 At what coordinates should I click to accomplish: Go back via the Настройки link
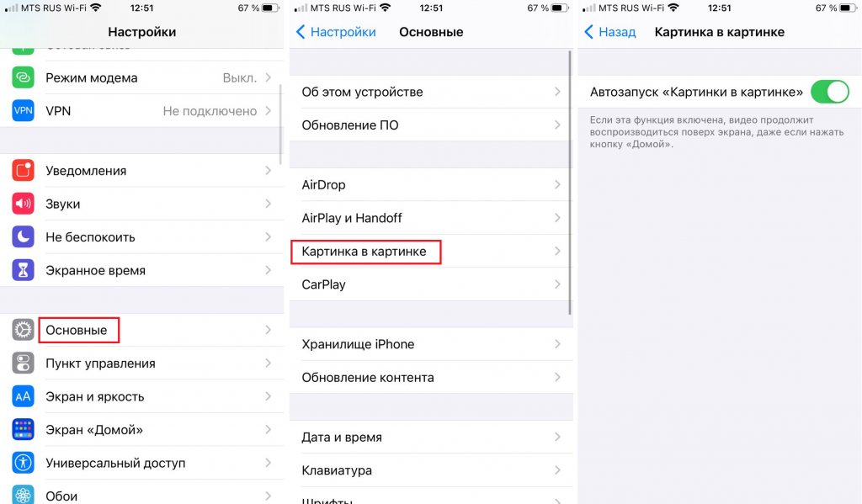pos(336,32)
